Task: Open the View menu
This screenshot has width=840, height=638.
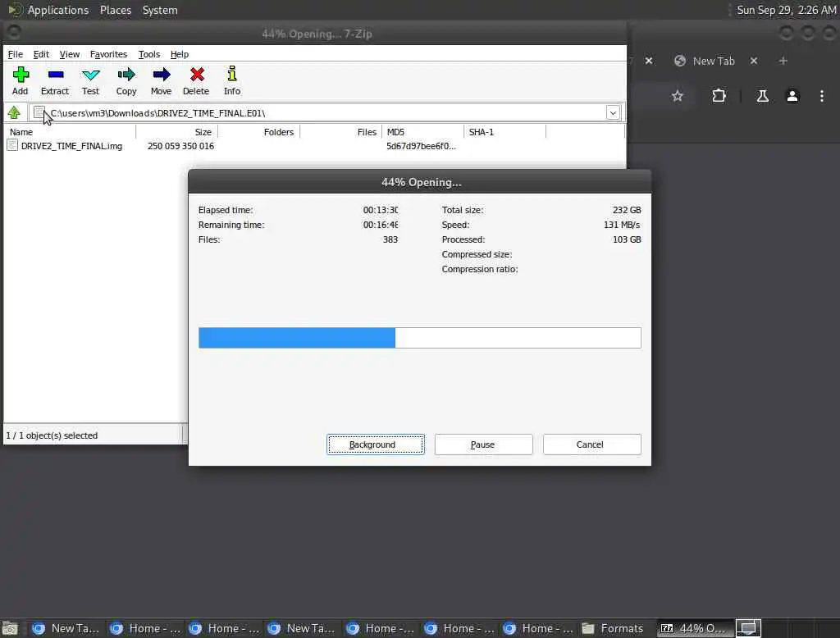Action: point(70,54)
